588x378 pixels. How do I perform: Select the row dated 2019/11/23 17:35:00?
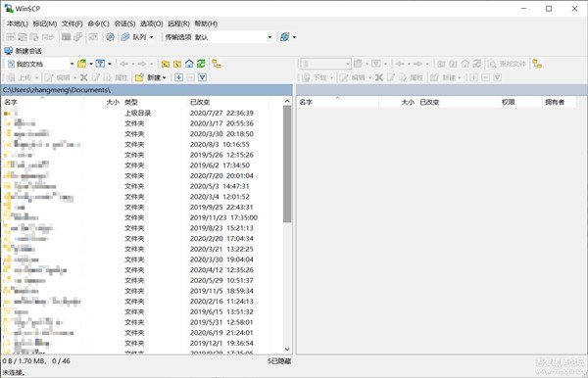click(142, 217)
